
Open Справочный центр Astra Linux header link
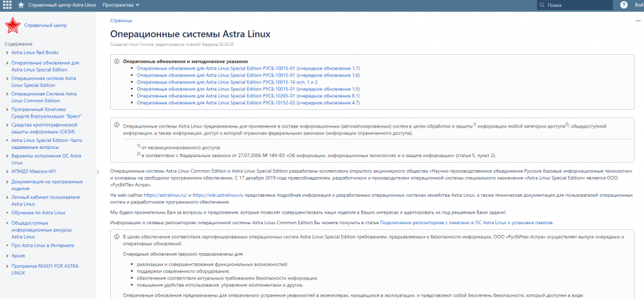click(x=62, y=5)
